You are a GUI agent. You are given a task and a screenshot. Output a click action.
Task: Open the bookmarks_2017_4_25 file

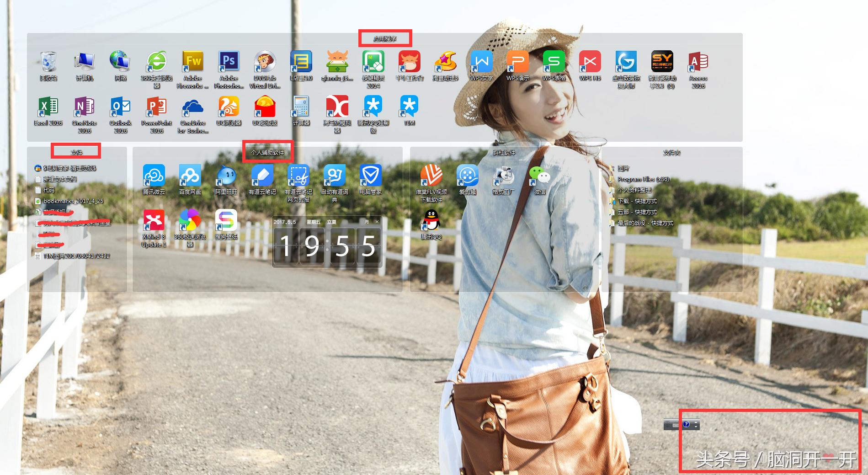pyautogui.click(x=73, y=201)
